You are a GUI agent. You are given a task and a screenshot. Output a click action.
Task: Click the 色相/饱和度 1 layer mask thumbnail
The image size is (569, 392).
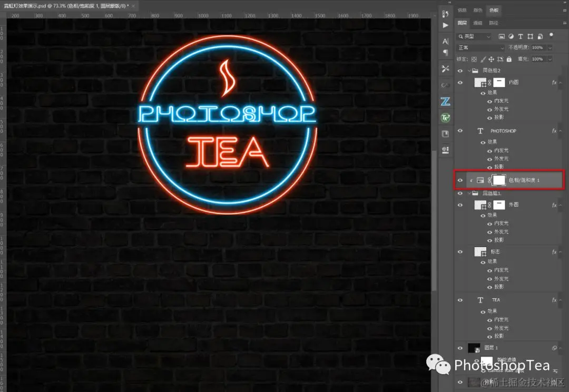[499, 180]
